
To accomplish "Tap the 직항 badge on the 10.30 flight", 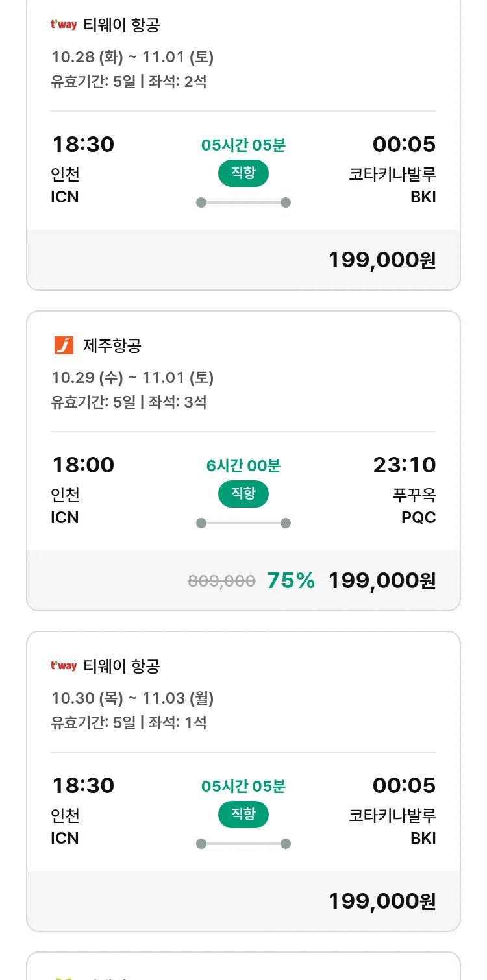I will click(243, 815).
